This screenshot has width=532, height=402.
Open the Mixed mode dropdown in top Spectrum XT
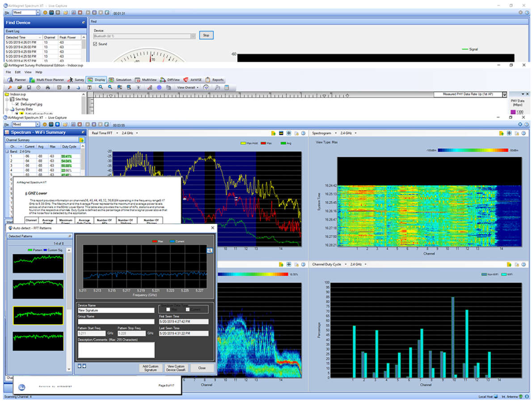38,13
